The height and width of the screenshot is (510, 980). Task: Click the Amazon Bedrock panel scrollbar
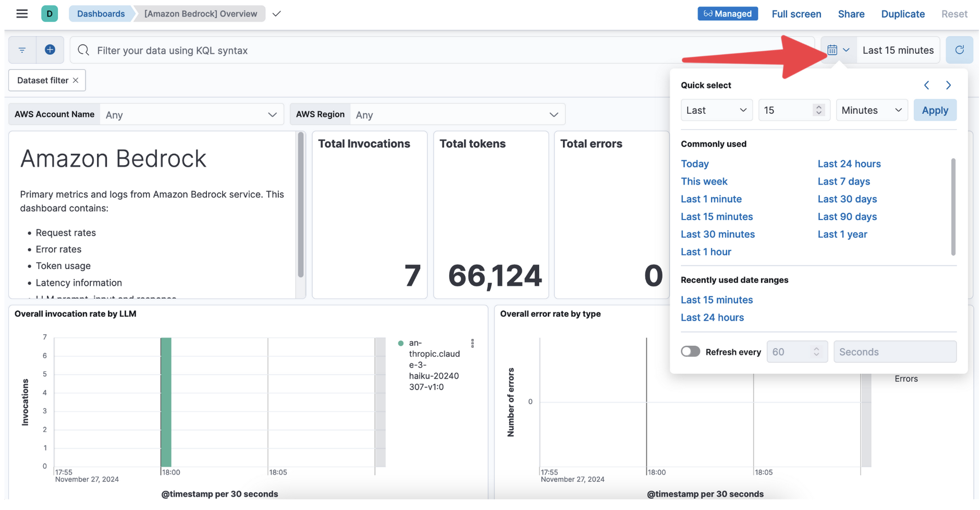tap(301, 204)
